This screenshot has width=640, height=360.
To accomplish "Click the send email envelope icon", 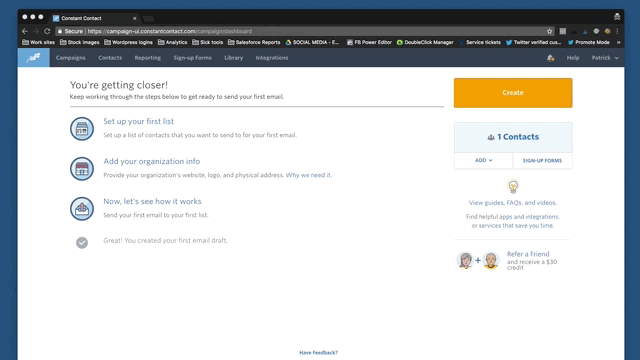I will coord(82,209).
